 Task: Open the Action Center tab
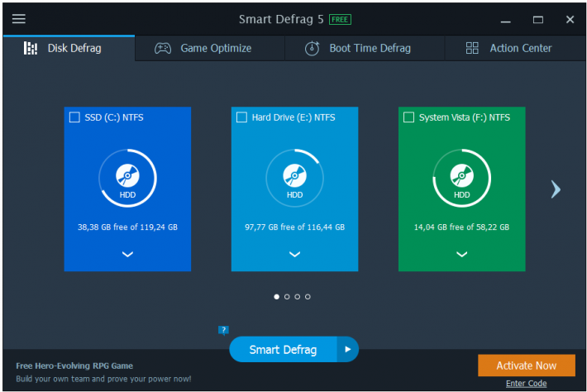(x=515, y=48)
